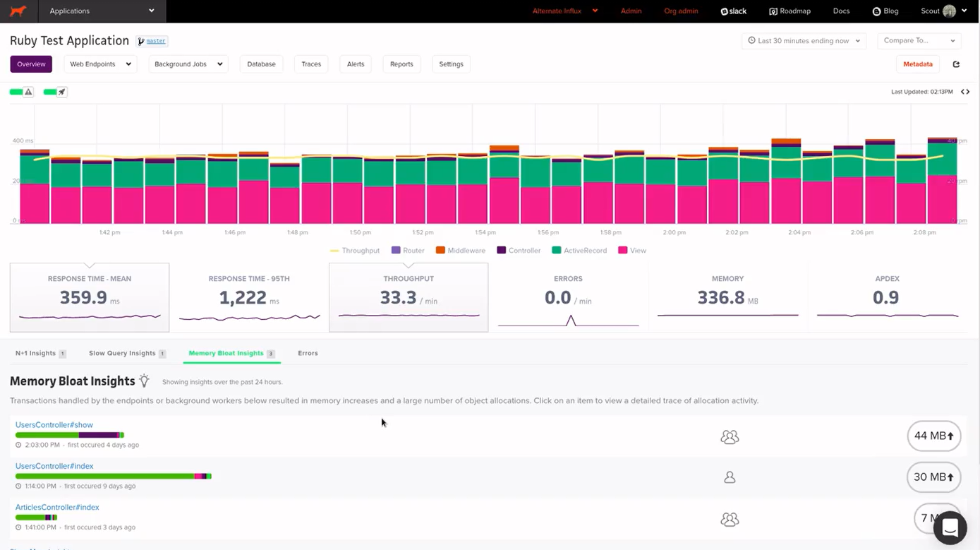The image size is (980, 550).
Task: Click the UsersController#index allocation breakdown bar
Action: 114,476
